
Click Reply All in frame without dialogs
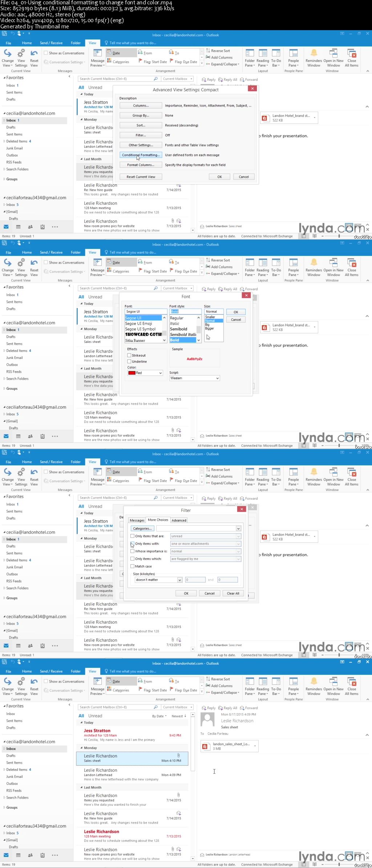(228, 708)
